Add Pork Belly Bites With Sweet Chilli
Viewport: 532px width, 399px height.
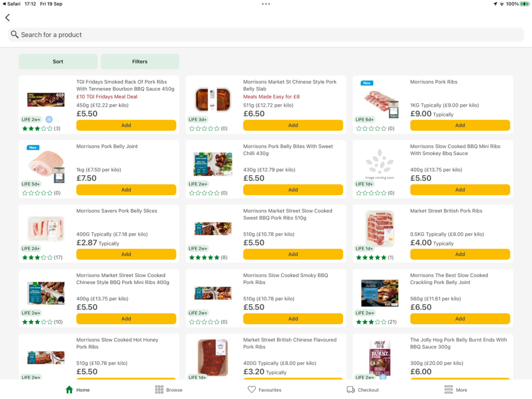pos(293,190)
